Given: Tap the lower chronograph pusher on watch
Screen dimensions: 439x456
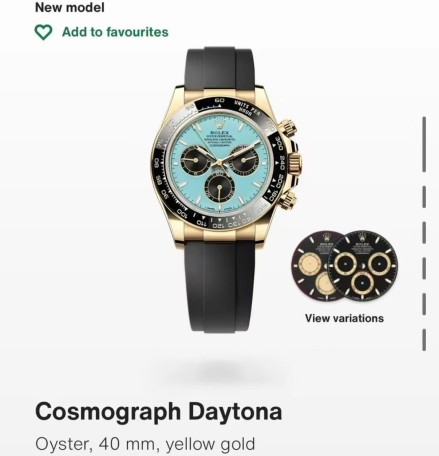Looking at the screenshot, I should (x=287, y=199).
